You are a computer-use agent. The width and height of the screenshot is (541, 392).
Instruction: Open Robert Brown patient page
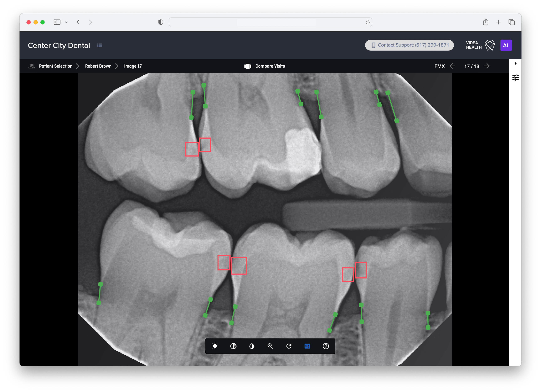click(x=98, y=66)
